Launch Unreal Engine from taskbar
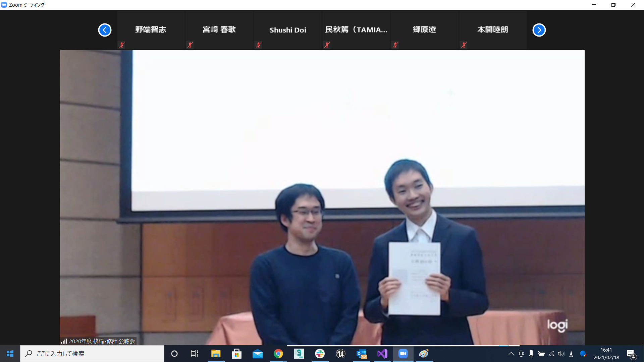Image resolution: width=644 pixels, height=362 pixels. click(340, 354)
